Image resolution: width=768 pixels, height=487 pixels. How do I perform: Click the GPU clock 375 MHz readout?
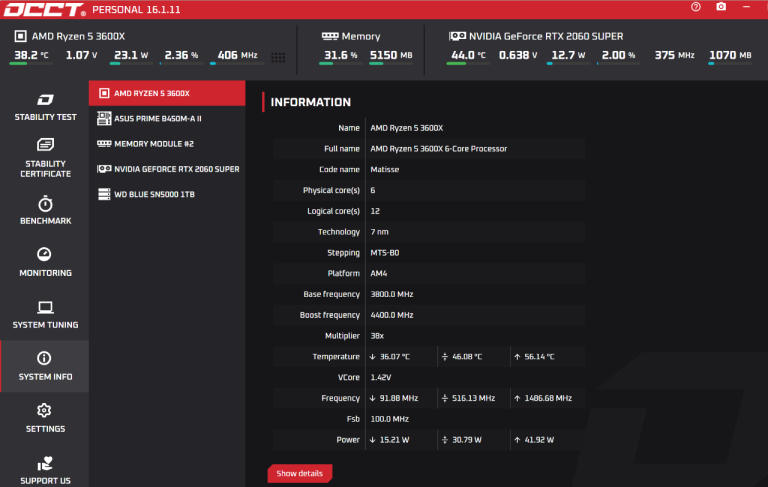point(674,55)
